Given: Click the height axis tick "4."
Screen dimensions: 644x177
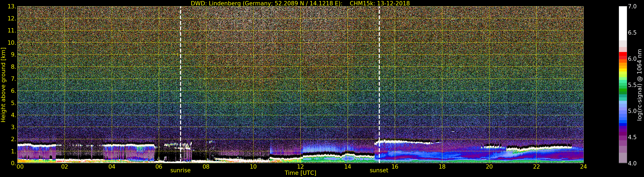Looking at the screenshot, I should [x=13, y=115].
